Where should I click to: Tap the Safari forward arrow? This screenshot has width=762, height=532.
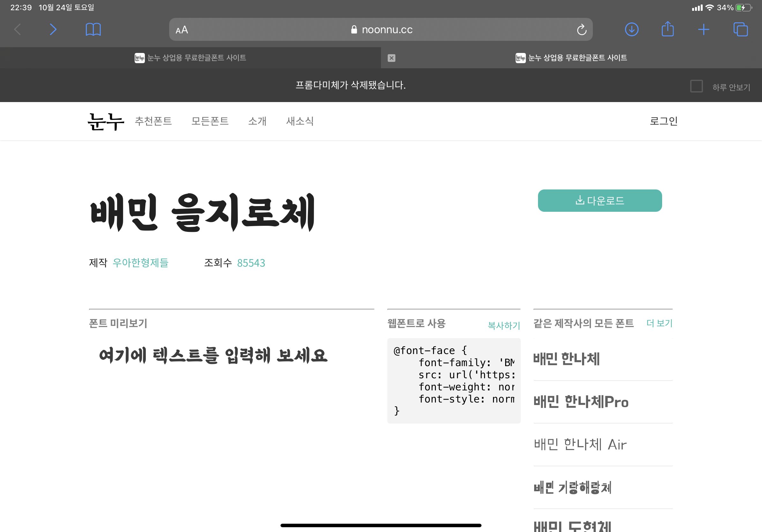click(53, 30)
